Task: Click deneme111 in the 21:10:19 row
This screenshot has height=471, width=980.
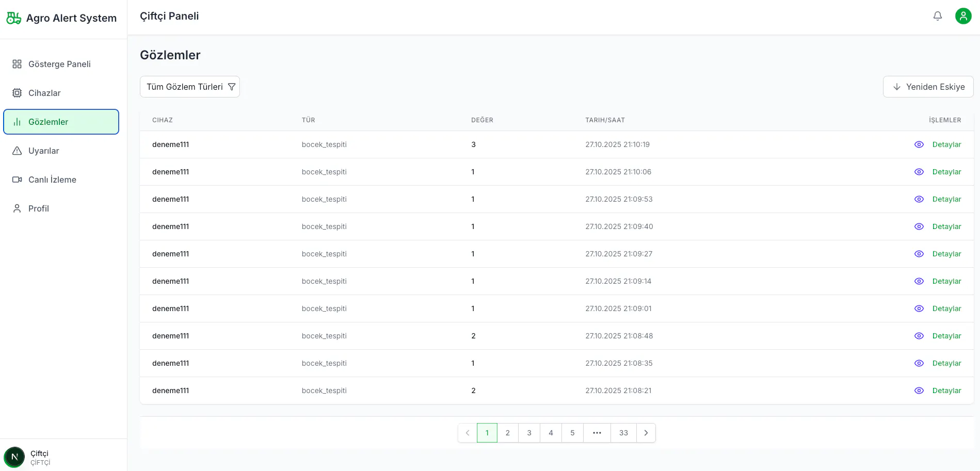Action: click(170, 144)
